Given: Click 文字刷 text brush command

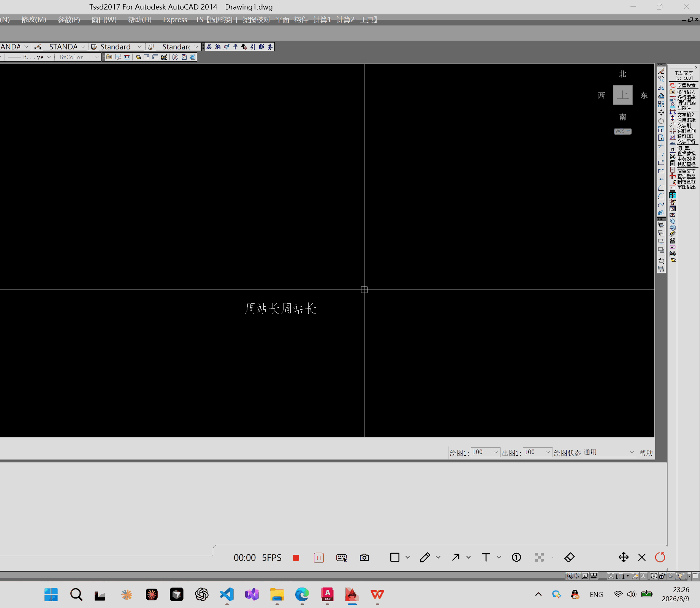Looking at the screenshot, I should click(684, 125).
